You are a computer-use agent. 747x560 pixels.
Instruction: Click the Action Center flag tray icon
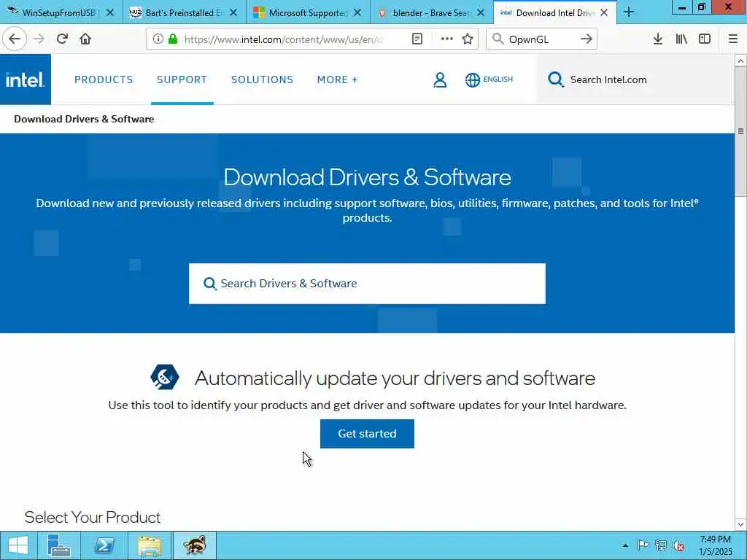pos(643,545)
